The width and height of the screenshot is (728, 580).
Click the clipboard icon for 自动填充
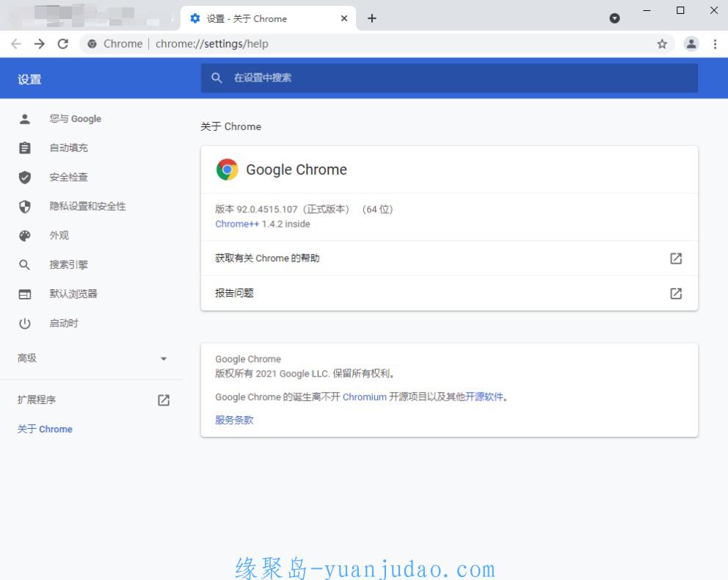tap(25, 148)
